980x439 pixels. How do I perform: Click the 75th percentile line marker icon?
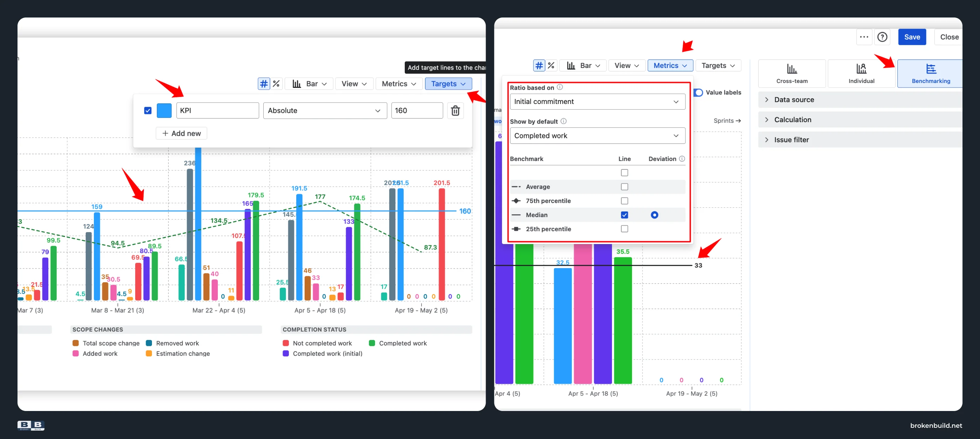[516, 201]
